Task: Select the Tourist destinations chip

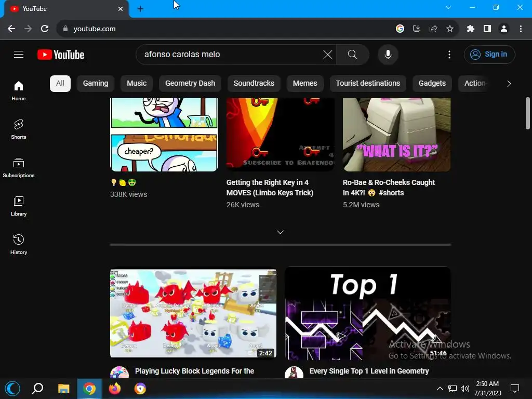Action: [x=368, y=84]
